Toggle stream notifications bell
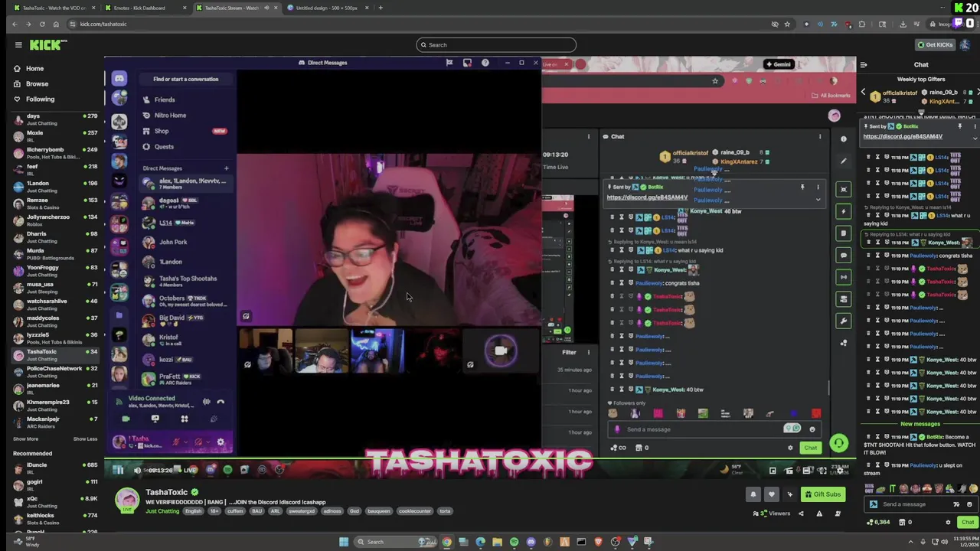This screenshot has width=980, height=551. click(x=753, y=494)
